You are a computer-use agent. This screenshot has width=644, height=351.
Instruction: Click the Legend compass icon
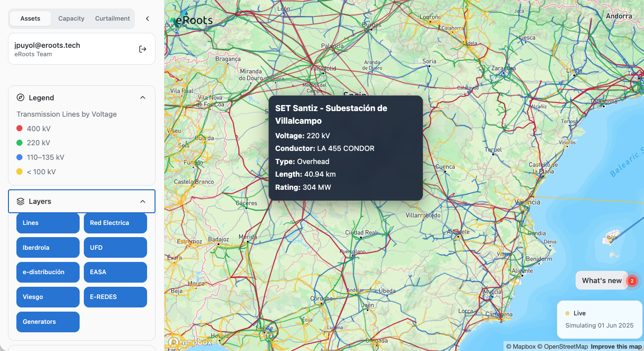click(20, 97)
